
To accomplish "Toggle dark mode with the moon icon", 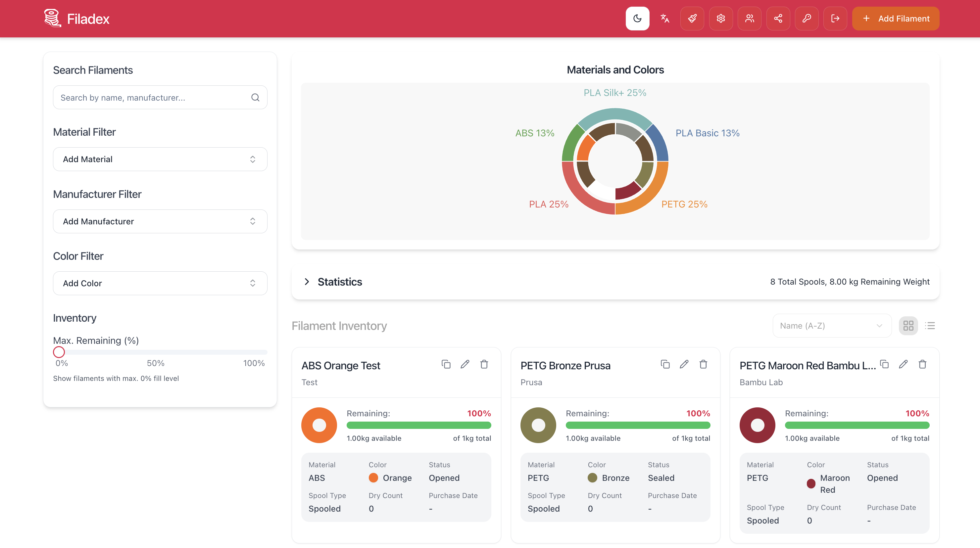I will click(637, 18).
